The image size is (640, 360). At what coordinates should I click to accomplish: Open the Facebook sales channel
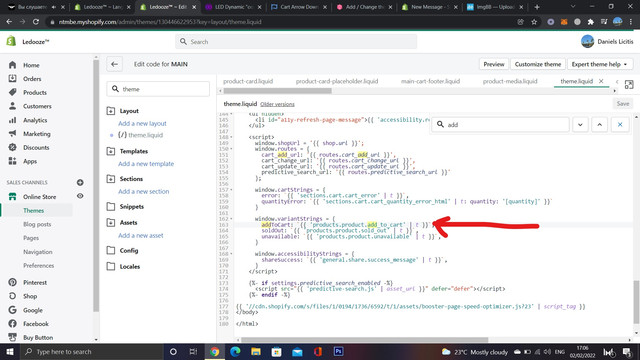point(36,324)
